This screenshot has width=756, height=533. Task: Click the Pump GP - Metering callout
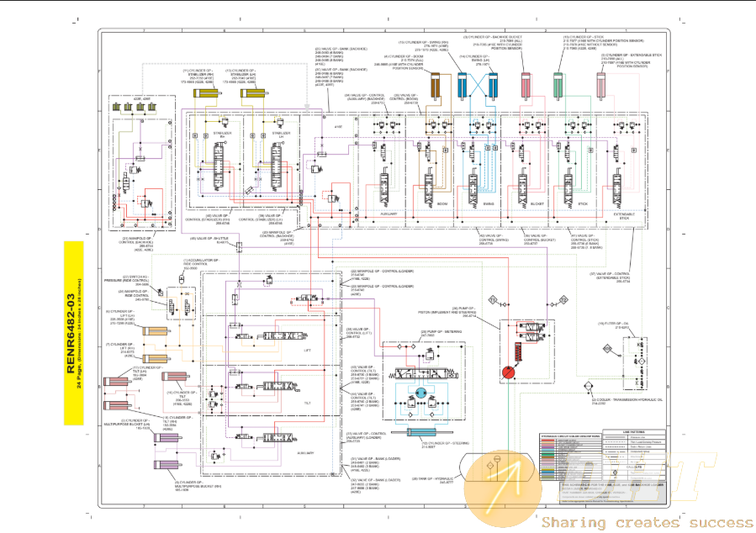441,334
